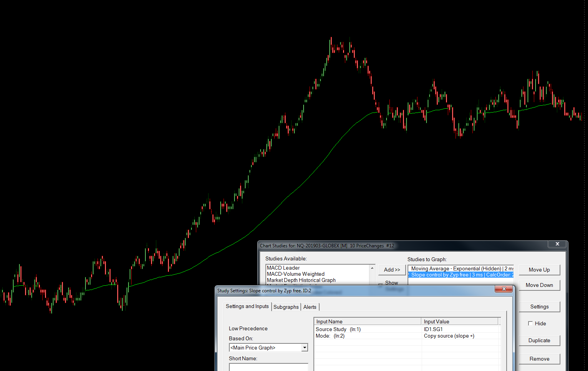Click the Duplicate button

[539, 340]
